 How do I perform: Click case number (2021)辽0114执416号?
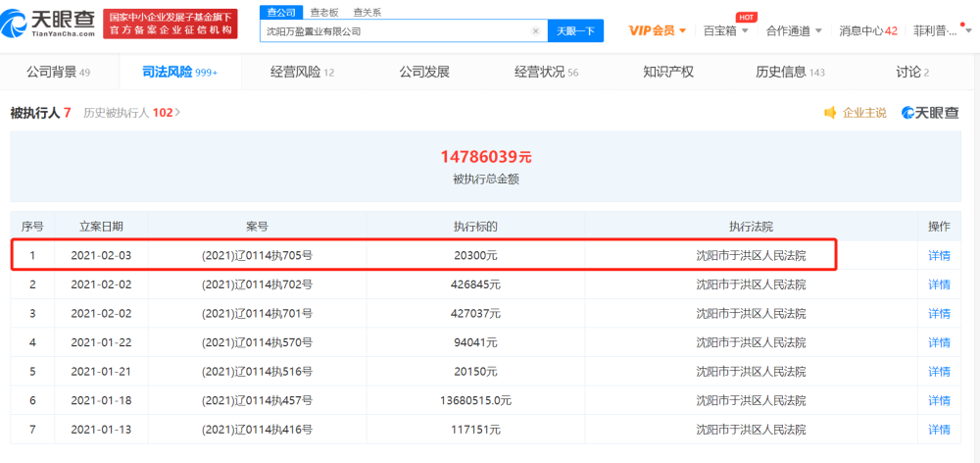pyautogui.click(x=257, y=430)
